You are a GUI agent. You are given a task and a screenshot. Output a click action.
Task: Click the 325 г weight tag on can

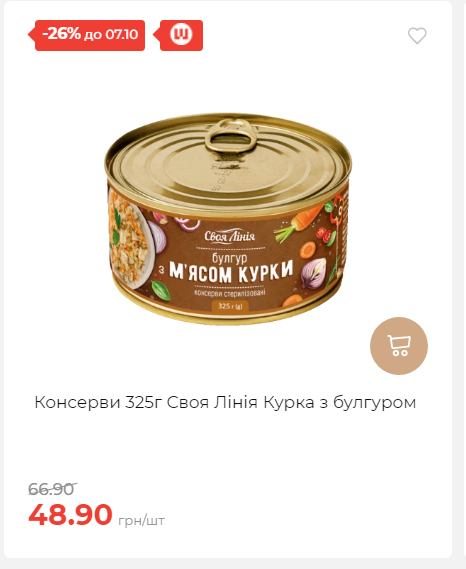coord(230,306)
